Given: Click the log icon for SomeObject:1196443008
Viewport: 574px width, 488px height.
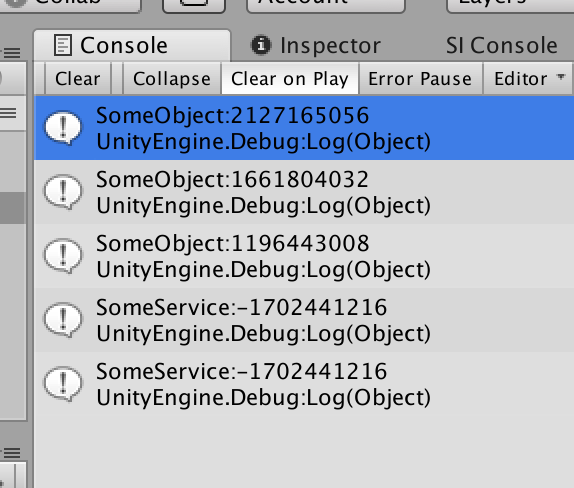Looking at the screenshot, I should (x=63, y=256).
